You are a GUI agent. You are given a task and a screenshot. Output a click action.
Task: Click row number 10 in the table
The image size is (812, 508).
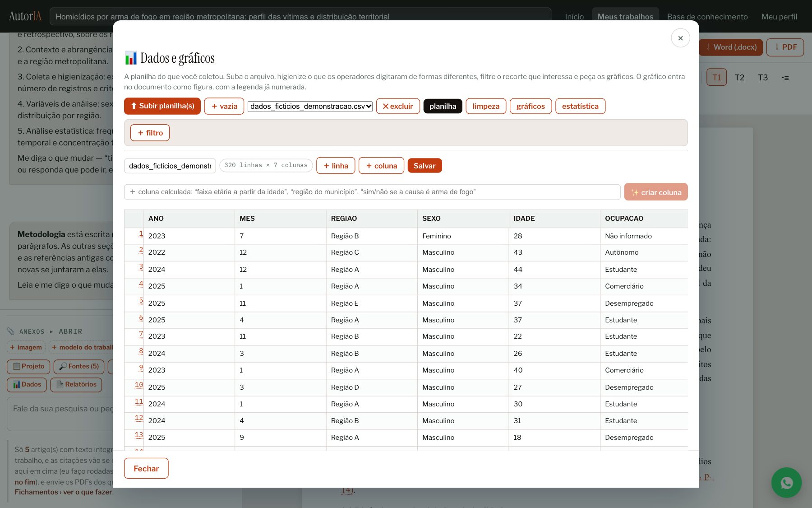139,385
